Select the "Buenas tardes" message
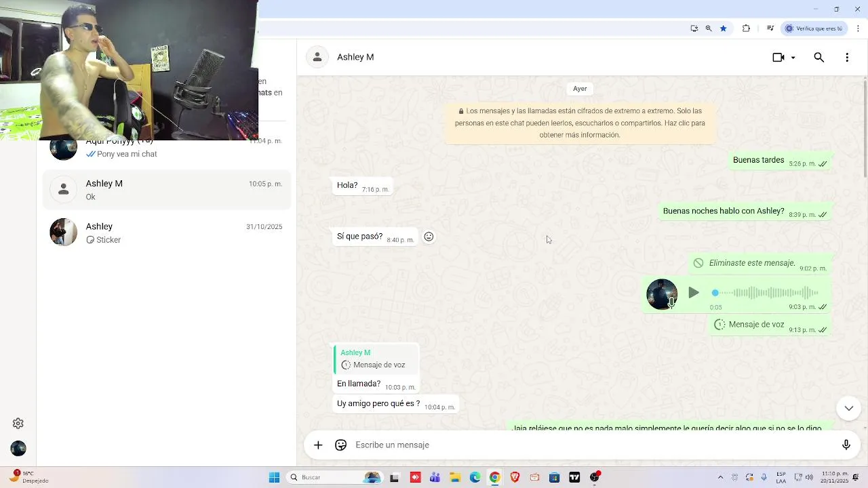Screen dimensions: 868x488 click(x=780, y=161)
